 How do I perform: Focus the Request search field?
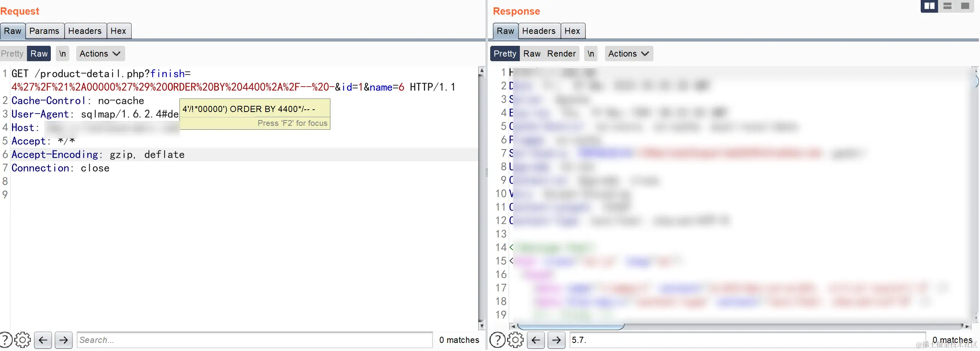(x=255, y=340)
